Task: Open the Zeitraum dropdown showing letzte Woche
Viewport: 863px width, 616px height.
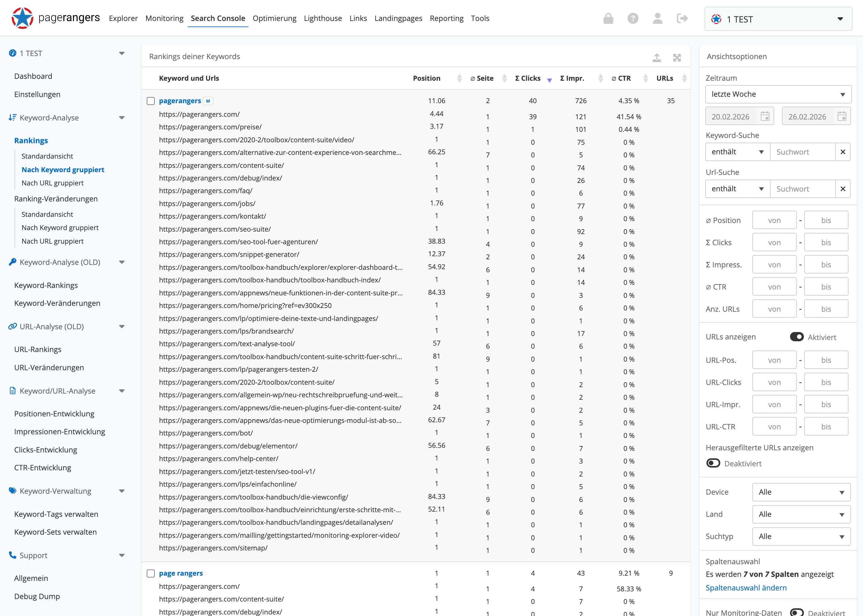Action: coord(778,94)
